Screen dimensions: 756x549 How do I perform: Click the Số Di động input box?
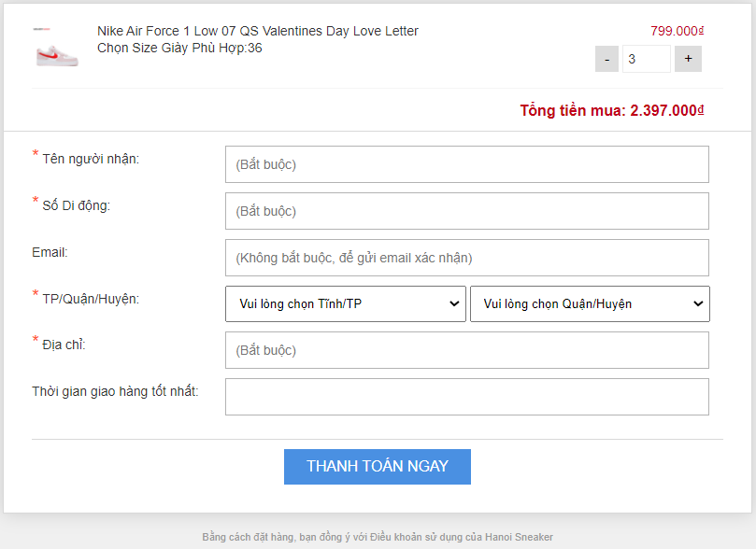[466, 211]
